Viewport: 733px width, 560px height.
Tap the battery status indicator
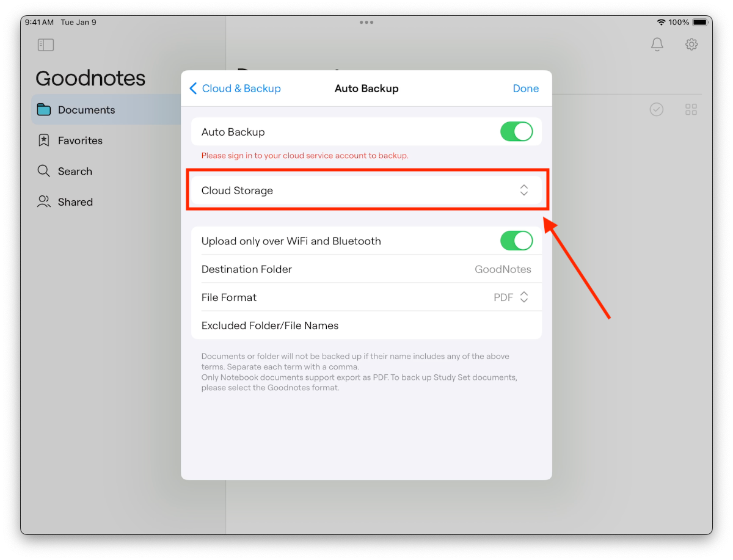(x=700, y=23)
